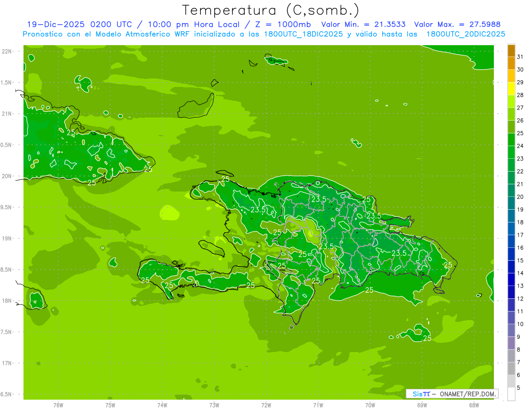
Task: Click the 74W longitude label
Action: click(162, 405)
